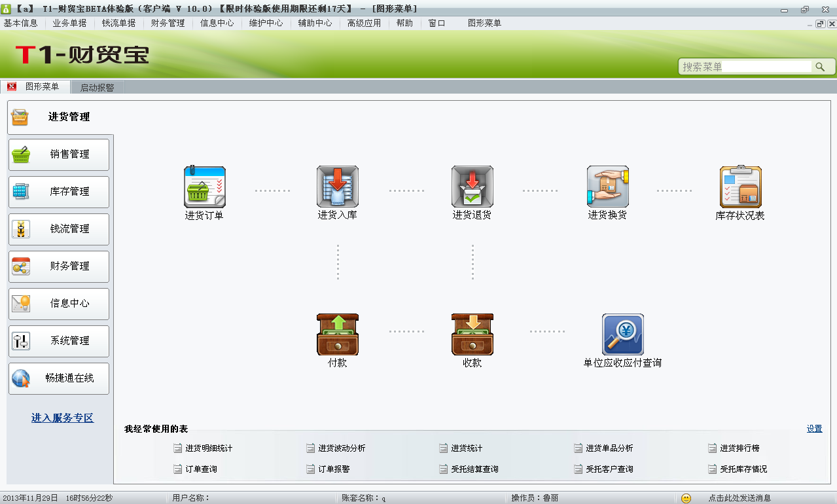Click the smiley face status bar icon
Image resolution: width=837 pixels, height=504 pixels.
(686, 498)
